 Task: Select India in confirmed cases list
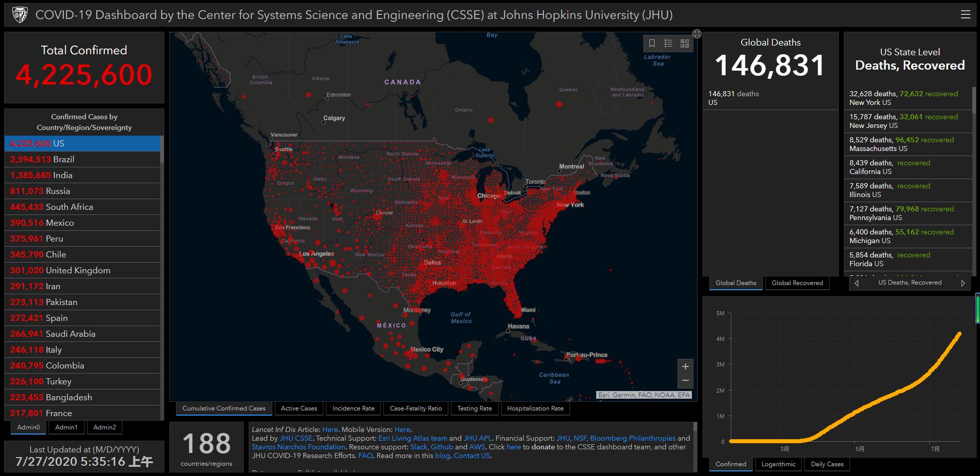tap(82, 175)
